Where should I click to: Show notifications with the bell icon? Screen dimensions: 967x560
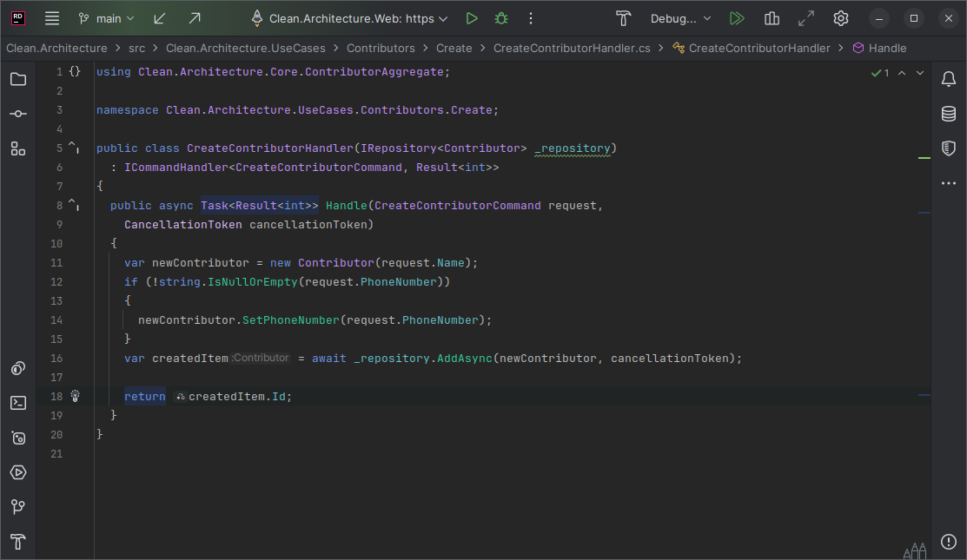948,78
